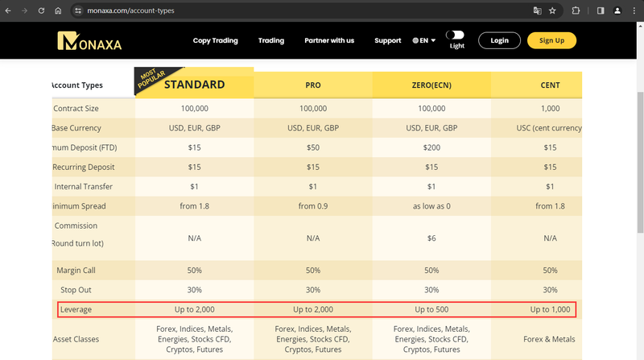The image size is (644, 360).
Task: Click the translate page icon
Action: (x=537, y=10)
